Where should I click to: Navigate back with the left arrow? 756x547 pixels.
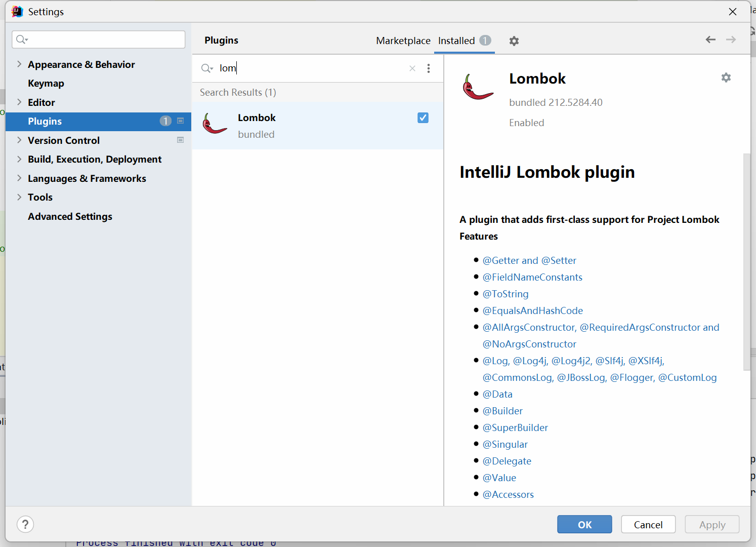pos(710,40)
